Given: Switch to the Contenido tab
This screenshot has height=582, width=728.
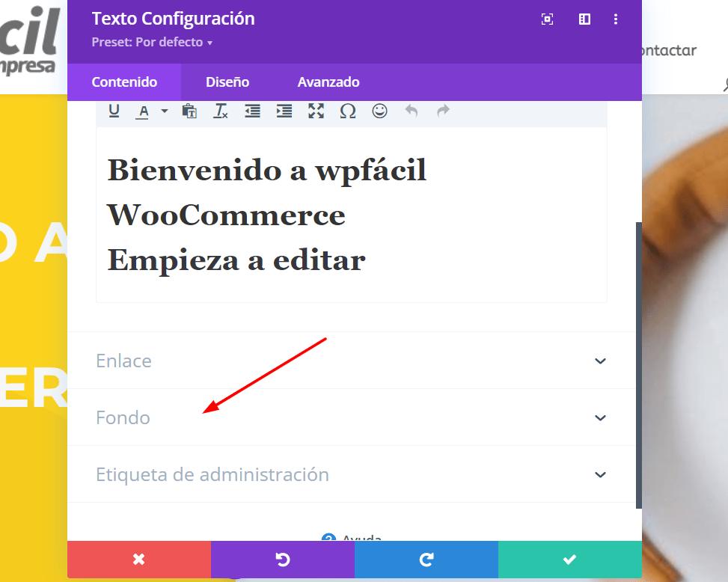Looking at the screenshot, I should coord(124,82).
